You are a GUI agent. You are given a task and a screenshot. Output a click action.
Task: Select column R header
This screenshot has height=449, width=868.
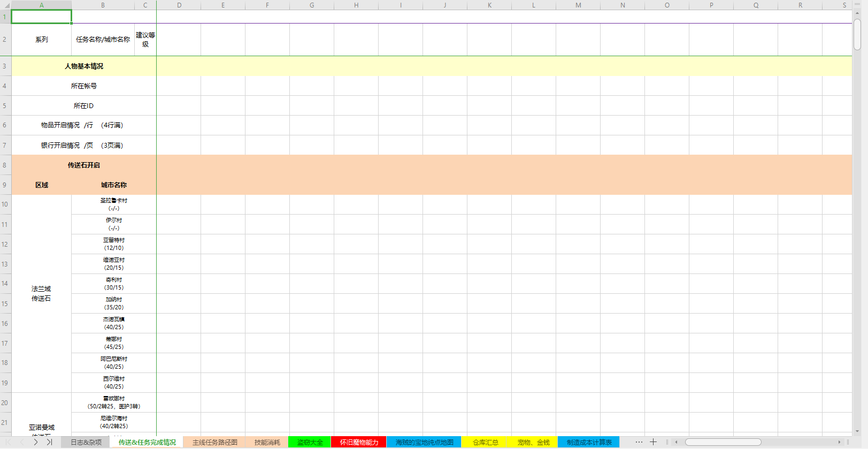[800, 5]
